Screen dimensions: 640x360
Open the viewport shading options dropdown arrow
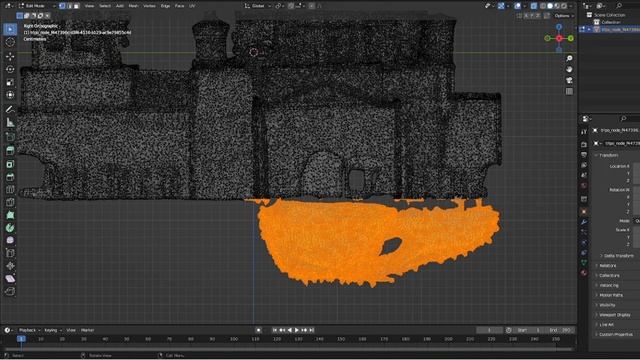[571, 6]
